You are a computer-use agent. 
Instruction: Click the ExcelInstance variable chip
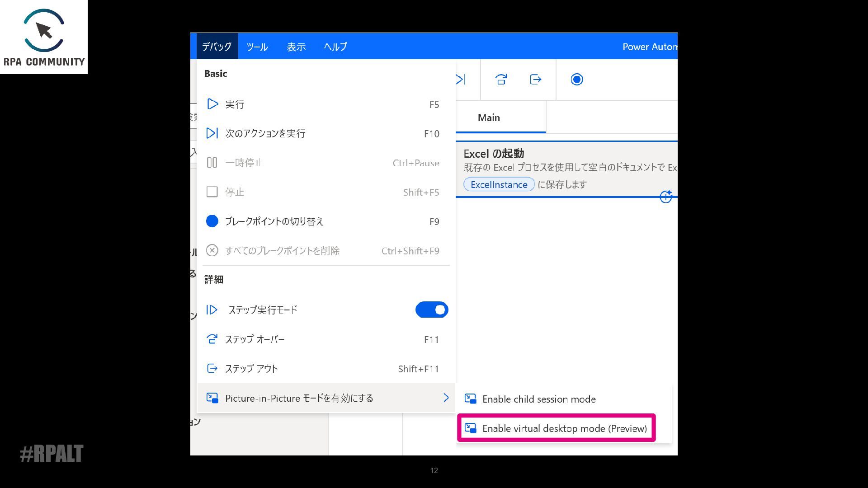tap(499, 184)
